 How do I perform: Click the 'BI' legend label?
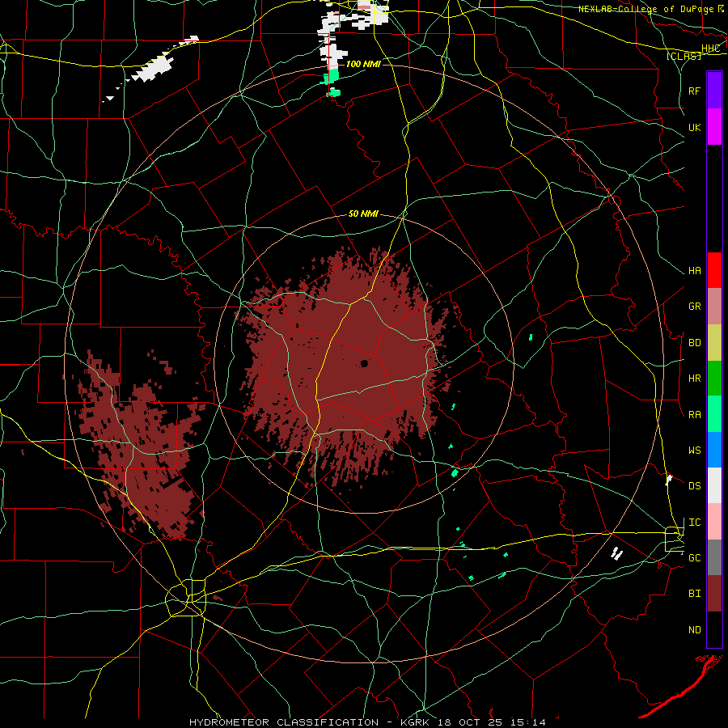point(694,594)
